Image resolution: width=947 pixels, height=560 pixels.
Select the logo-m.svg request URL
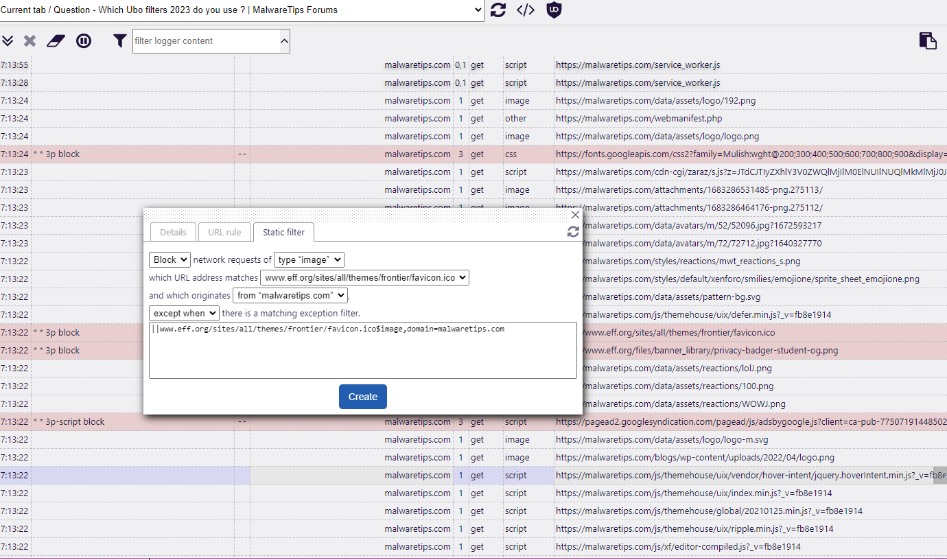coord(662,440)
